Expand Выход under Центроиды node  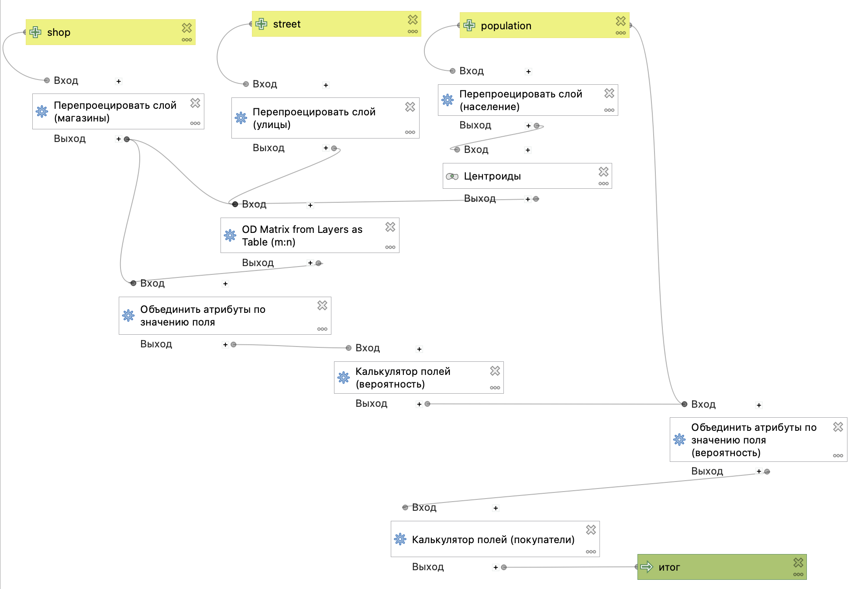pyautogui.click(x=527, y=199)
